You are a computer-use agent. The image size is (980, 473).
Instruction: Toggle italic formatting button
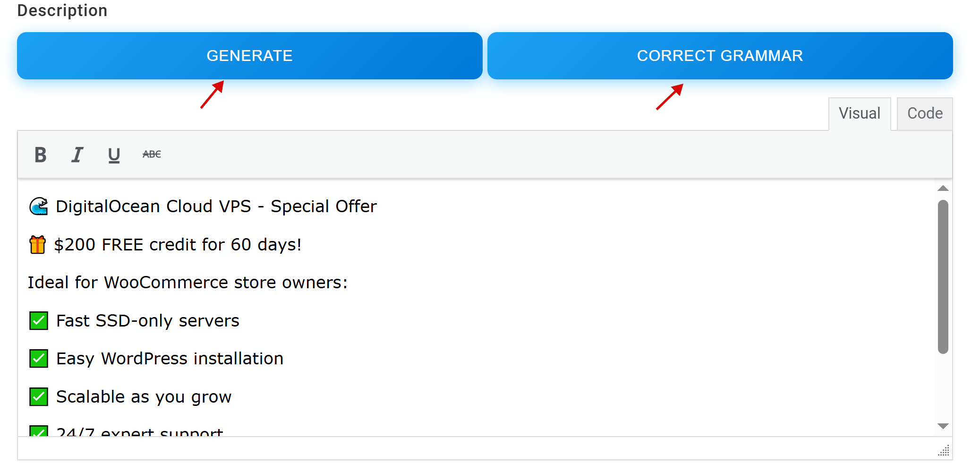[77, 155]
